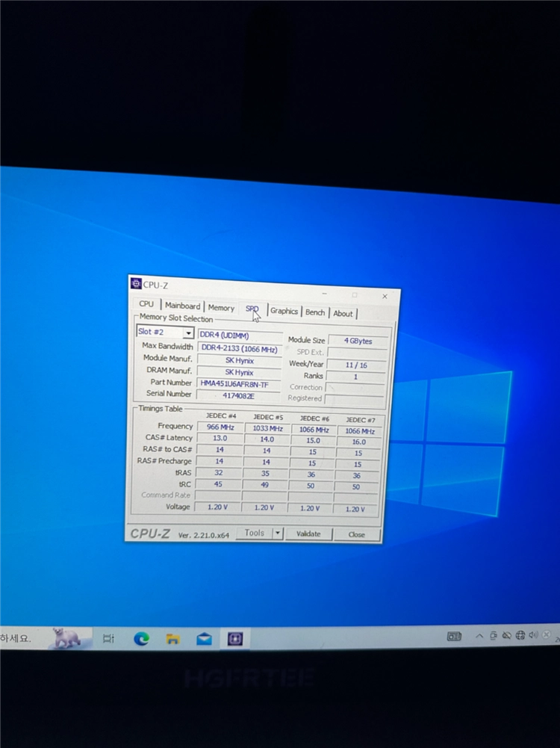Switch to the Mainboard tab
Image resolution: width=560 pixels, height=748 pixels.
pos(182,306)
